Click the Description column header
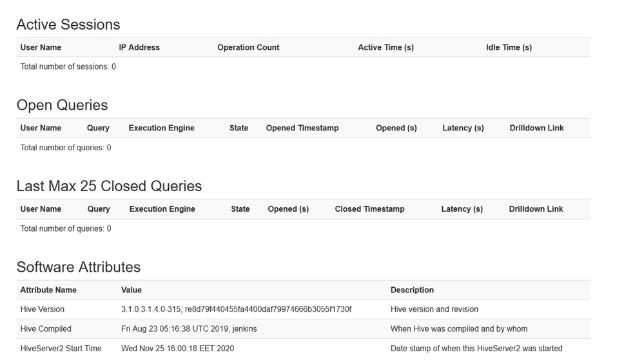Viewport: 644px width, 364px height. tap(412, 290)
